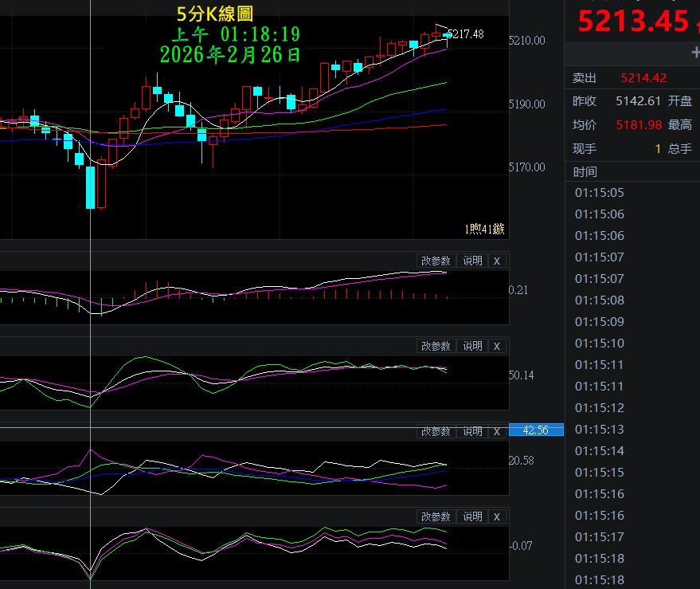Close the bottom indicator panel showing -0.07
Screen dimensions: 700x589
click(497, 516)
